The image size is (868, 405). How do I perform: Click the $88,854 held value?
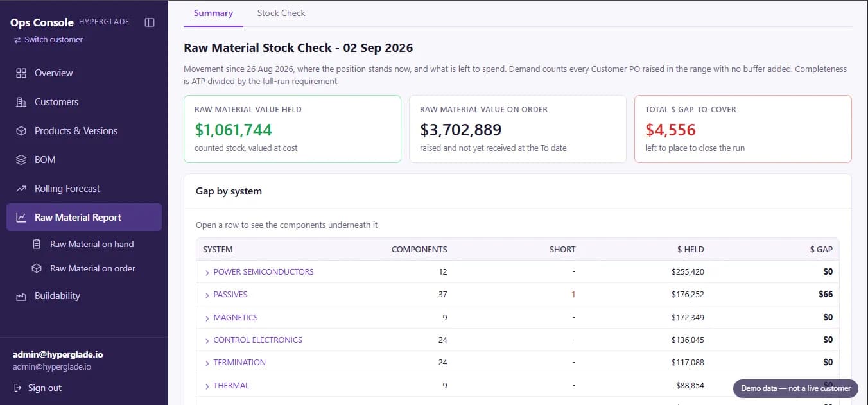click(x=690, y=386)
